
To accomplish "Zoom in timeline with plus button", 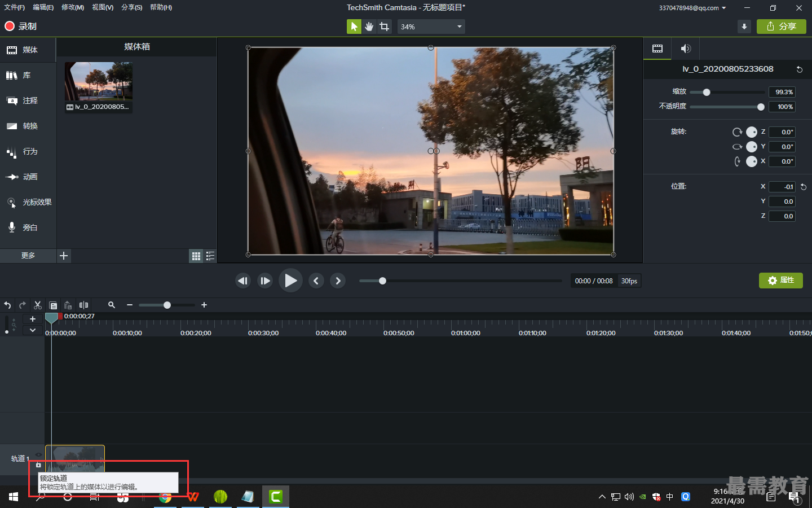I will pos(204,305).
